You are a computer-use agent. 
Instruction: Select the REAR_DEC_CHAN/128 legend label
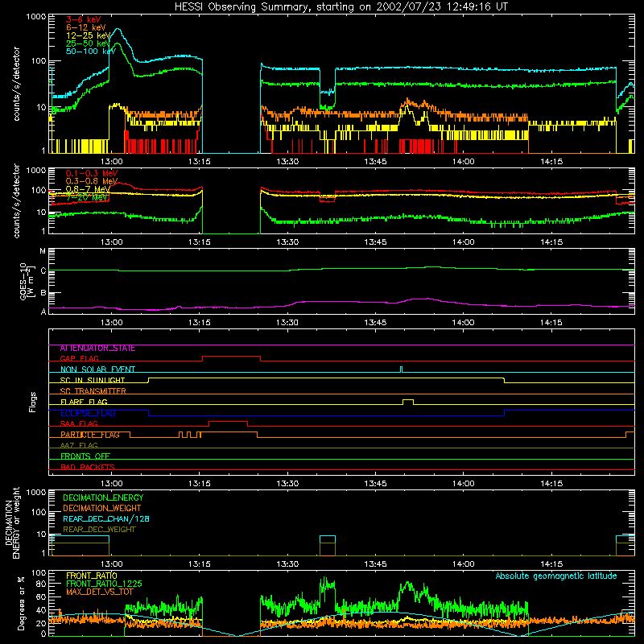point(106,519)
